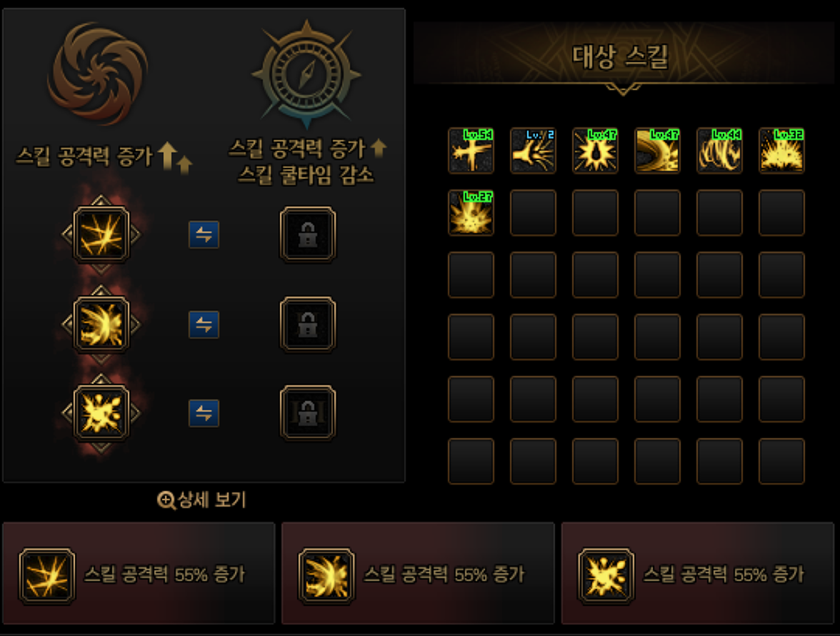Click the brown swirl emblem icon
The width and height of the screenshot is (840, 636).
click(97, 74)
